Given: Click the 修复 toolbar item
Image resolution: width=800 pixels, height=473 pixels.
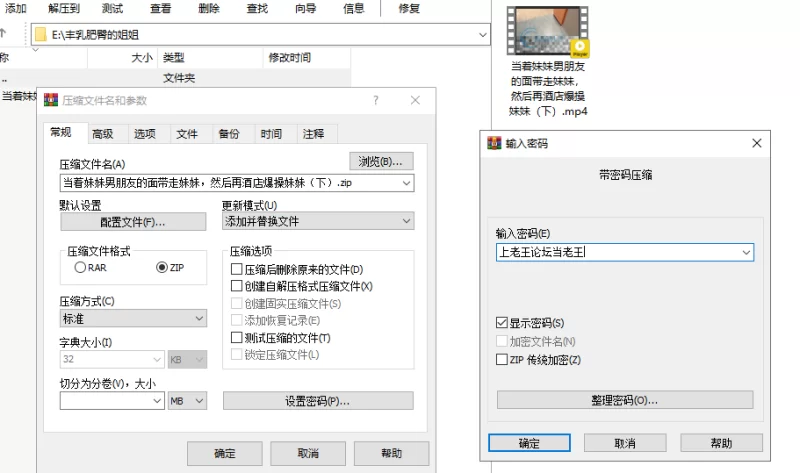Looking at the screenshot, I should click(409, 8).
